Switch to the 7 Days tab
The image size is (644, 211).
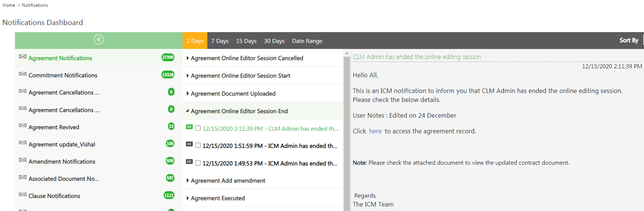coord(220,41)
